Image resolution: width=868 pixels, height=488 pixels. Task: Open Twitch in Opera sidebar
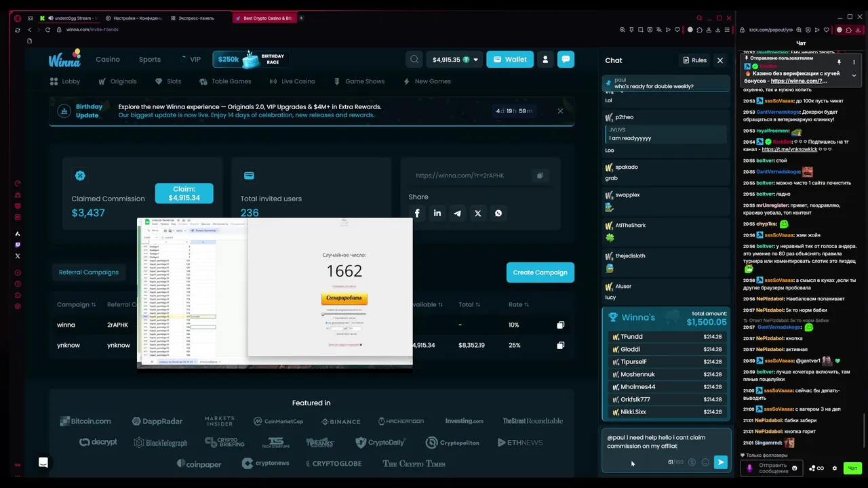(x=18, y=245)
